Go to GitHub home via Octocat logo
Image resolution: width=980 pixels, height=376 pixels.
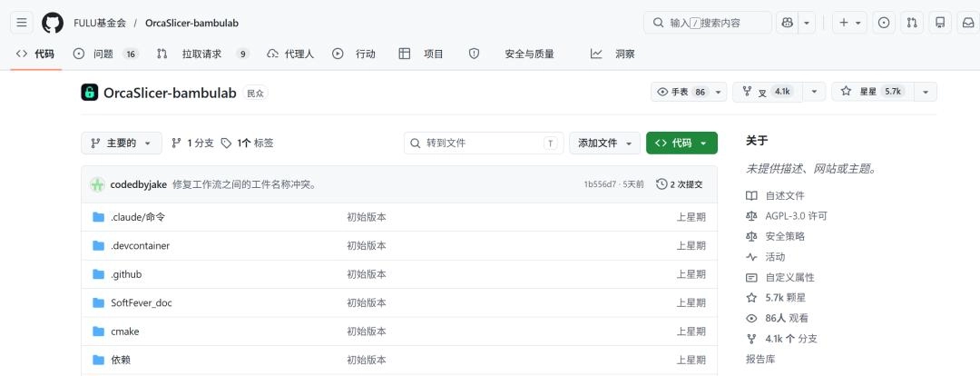pos(53,23)
